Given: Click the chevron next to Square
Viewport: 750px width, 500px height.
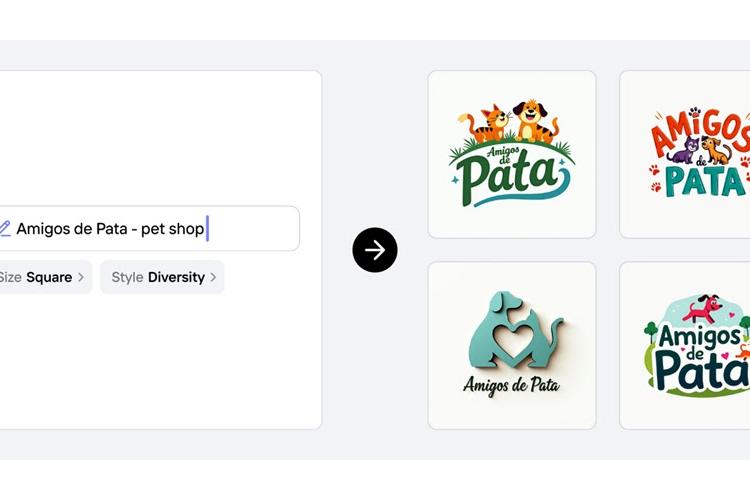Looking at the screenshot, I should pos(81,277).
